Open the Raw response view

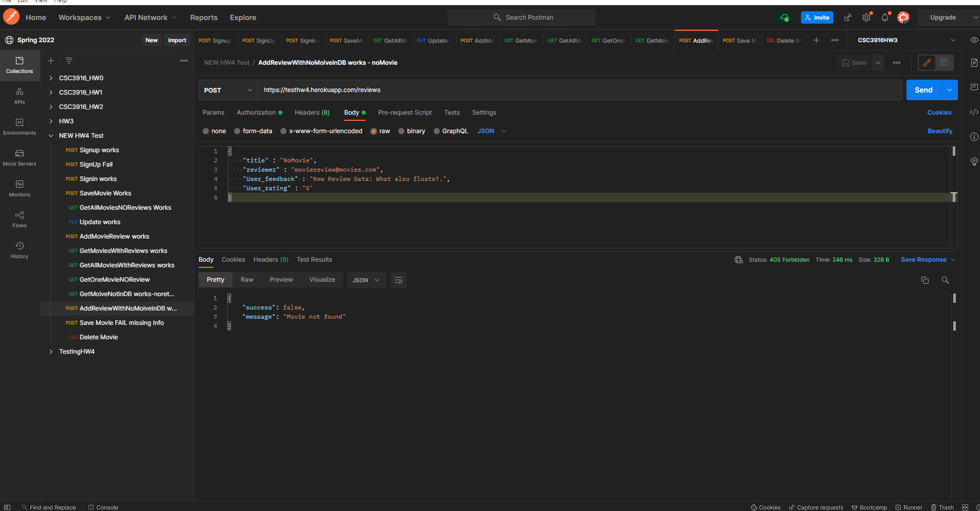[x=246, y=279]
